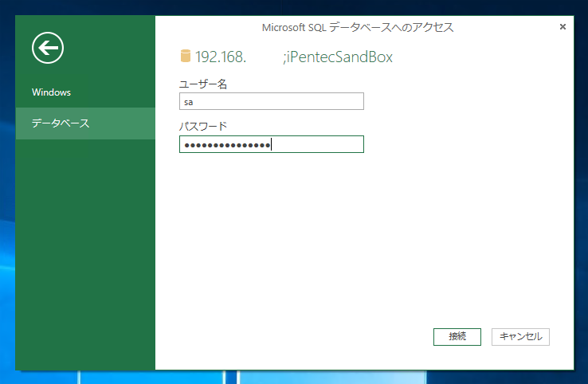Click the キャンセル button
Screen dimensions: 588x384
point(520,337)
